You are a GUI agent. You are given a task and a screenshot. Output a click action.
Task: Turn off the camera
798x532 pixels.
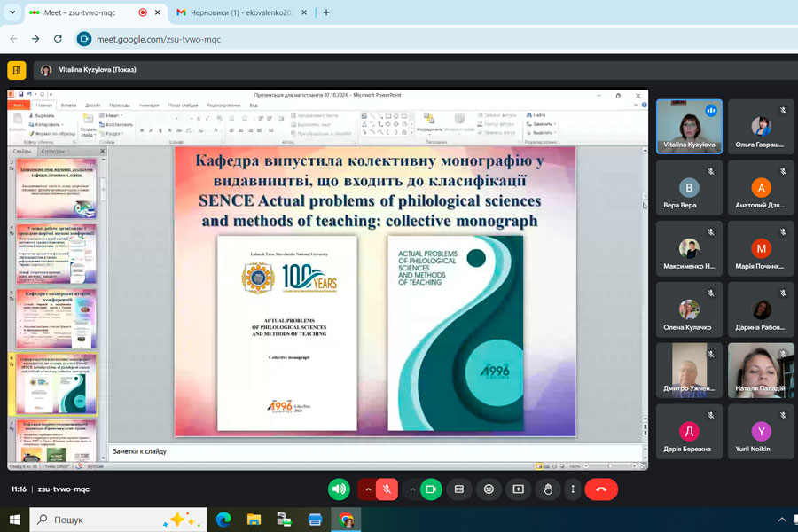pyautogui.click(x=431, y=489)
